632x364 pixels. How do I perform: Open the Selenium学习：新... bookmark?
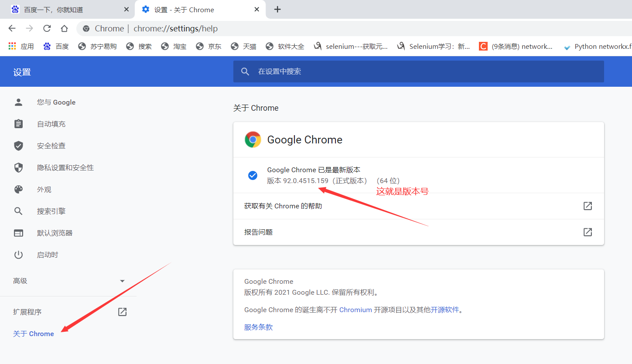(x=434, y=46)
